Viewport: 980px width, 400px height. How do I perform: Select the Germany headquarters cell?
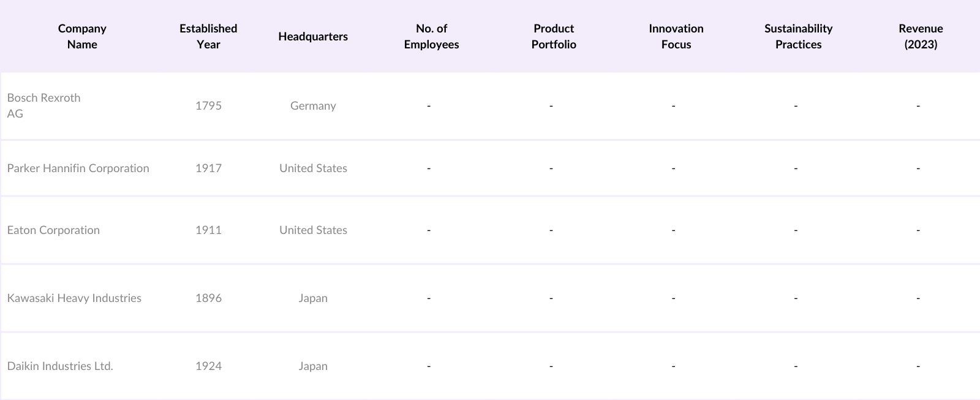[x=313, y=106]
